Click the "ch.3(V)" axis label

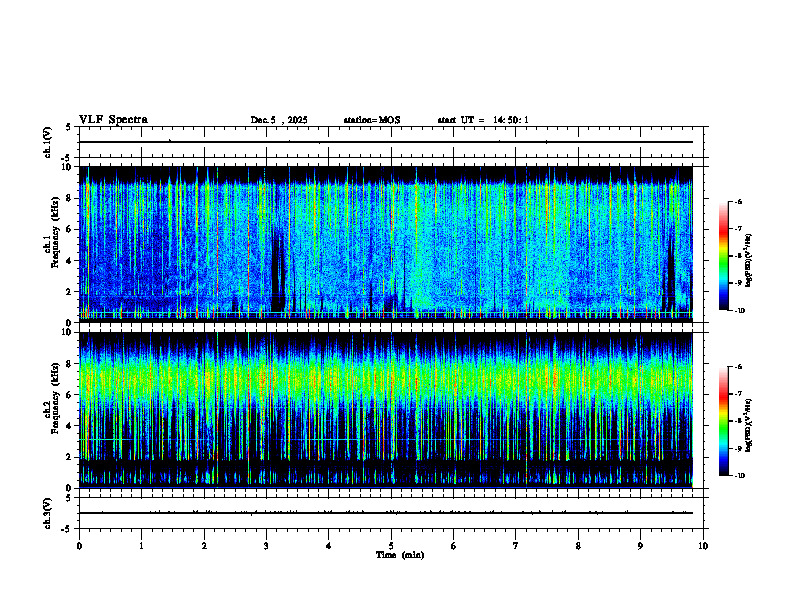click(48, 513)
